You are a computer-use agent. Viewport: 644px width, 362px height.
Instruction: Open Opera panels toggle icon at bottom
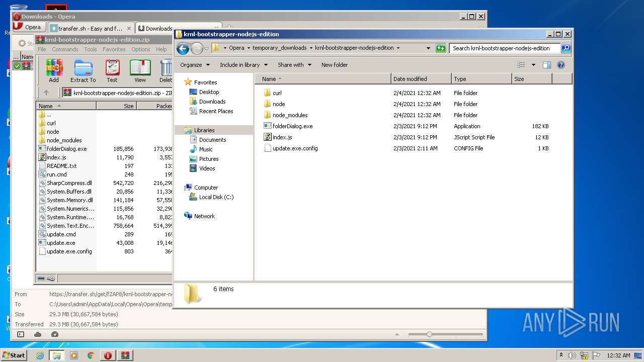pyautogui.click(x=21, y=334)
